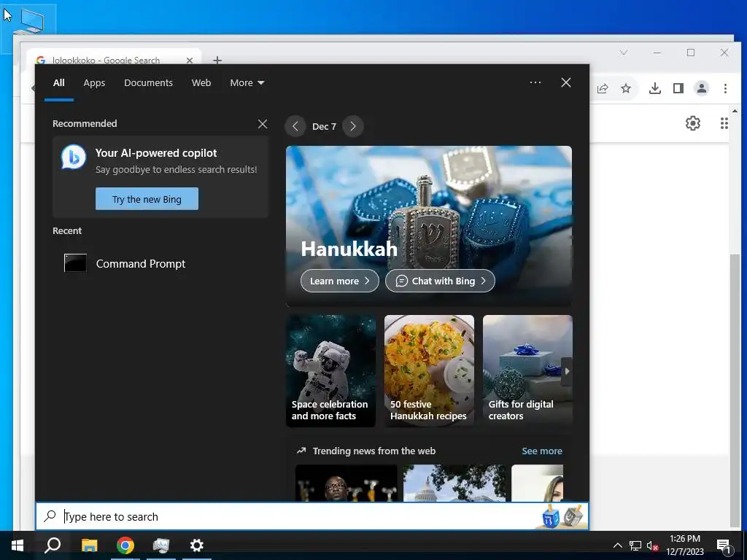Screen dimensions: 747x560
Task: Open the Command Prompt recent item
Action: [x=125, y=263]
